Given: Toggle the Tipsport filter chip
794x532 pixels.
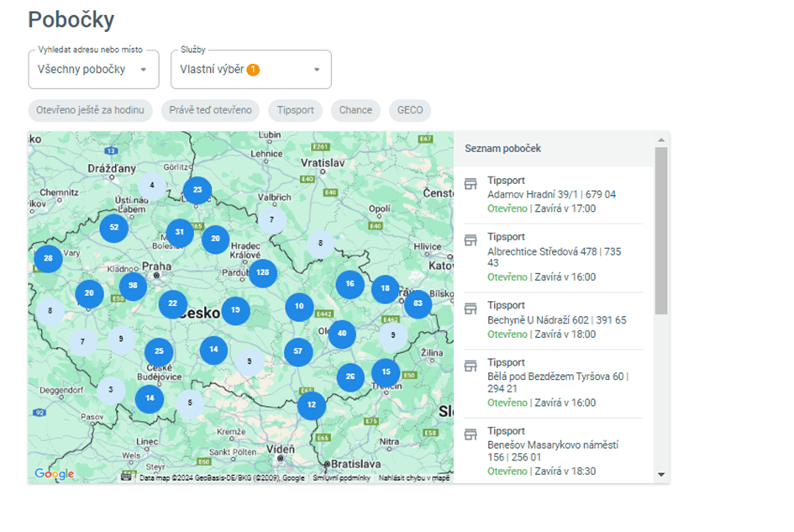Looking at the screenshot, I should [295, 110].
